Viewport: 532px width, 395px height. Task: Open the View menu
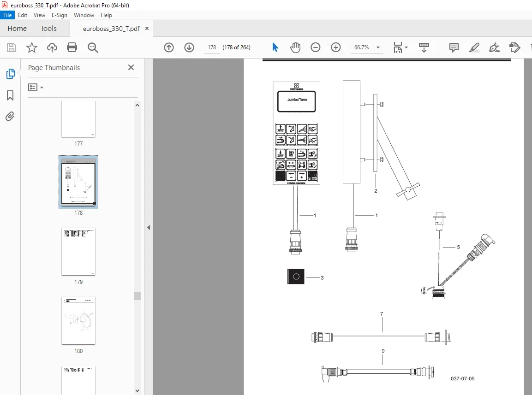(x=39, y=15)
